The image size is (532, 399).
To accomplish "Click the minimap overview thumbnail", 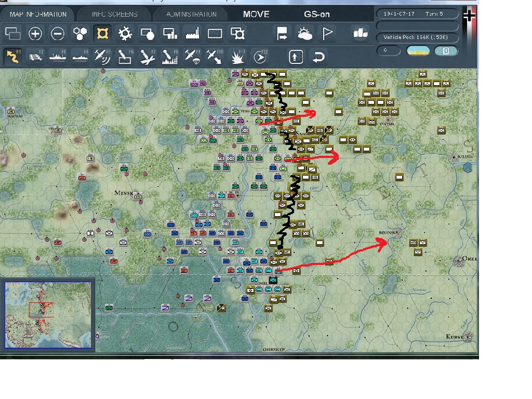I will pyautogui.click(x=48, y=314).
